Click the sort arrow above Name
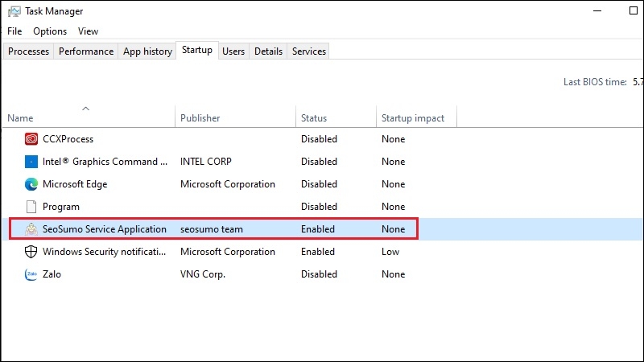Viewport: 644px width, 362px height. coord(85,109)
